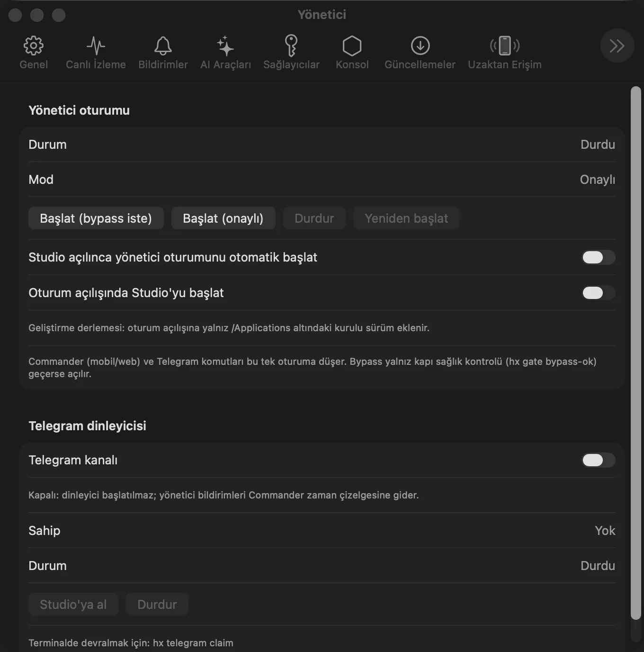Toggle Telegram kanalı switch
The height and width of the screenshot is (652, 644).
[x=599, y=460]
